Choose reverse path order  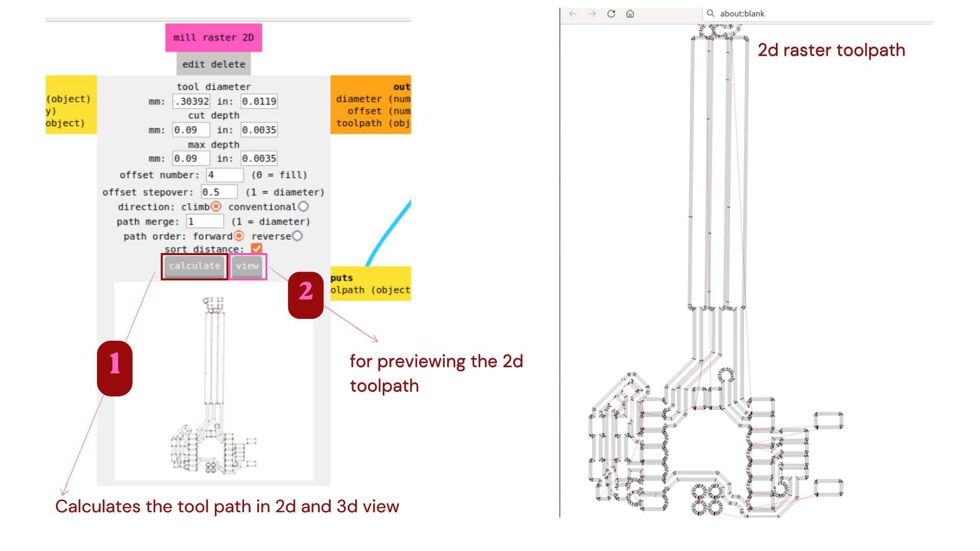[x=298, y=236]
